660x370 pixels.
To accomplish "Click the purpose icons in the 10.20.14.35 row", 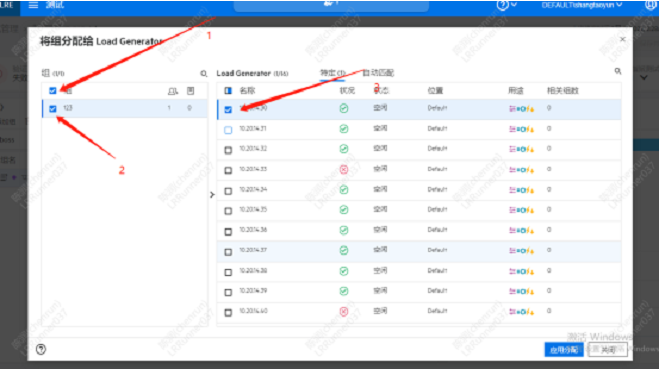I will (x=522, y=210).
